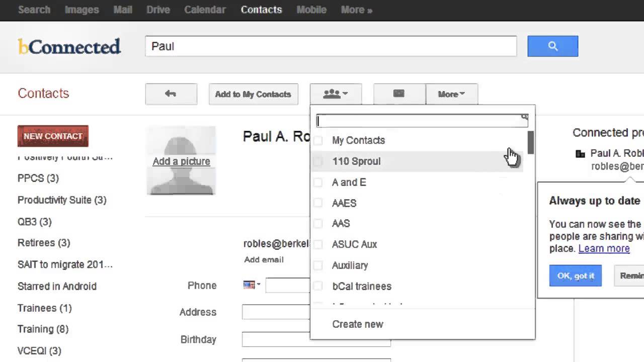This screenshot has width=644, height=362.
Task: Click the back arrow button
Action: click(x=171, y=94)
